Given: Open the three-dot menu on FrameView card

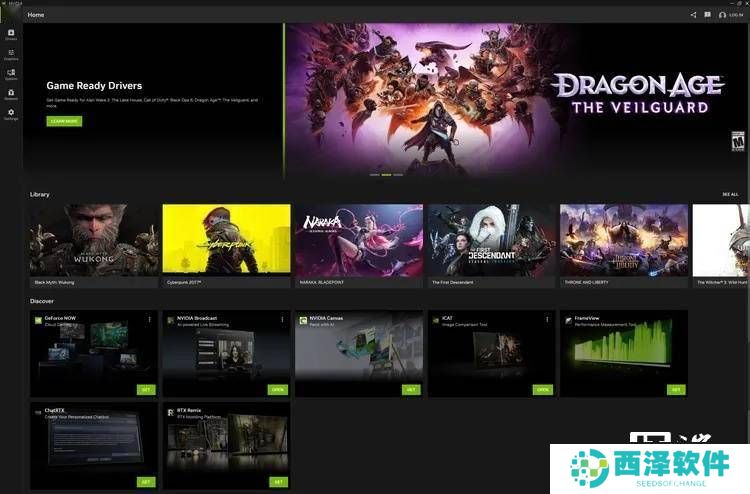Looking at the screenshot, I should [x=680, y=319].
